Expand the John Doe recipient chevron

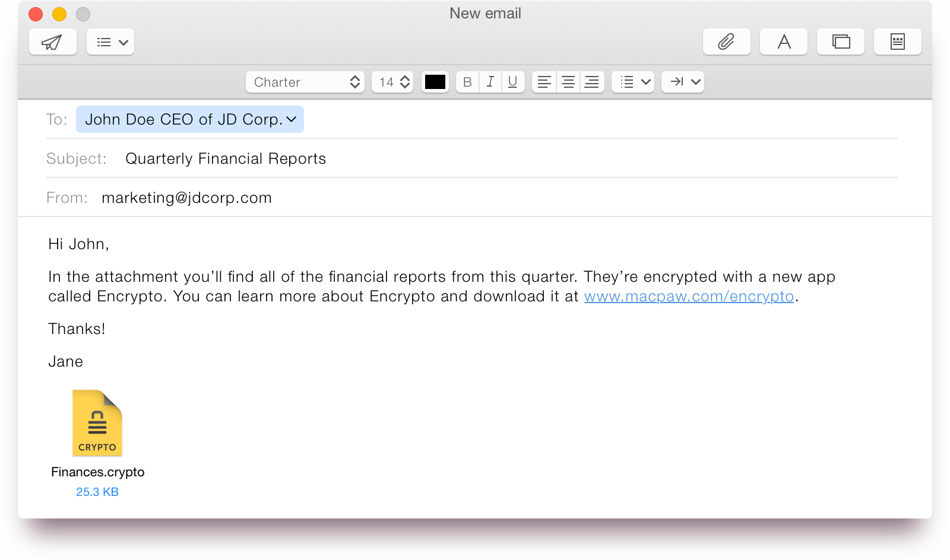(290, 119)
